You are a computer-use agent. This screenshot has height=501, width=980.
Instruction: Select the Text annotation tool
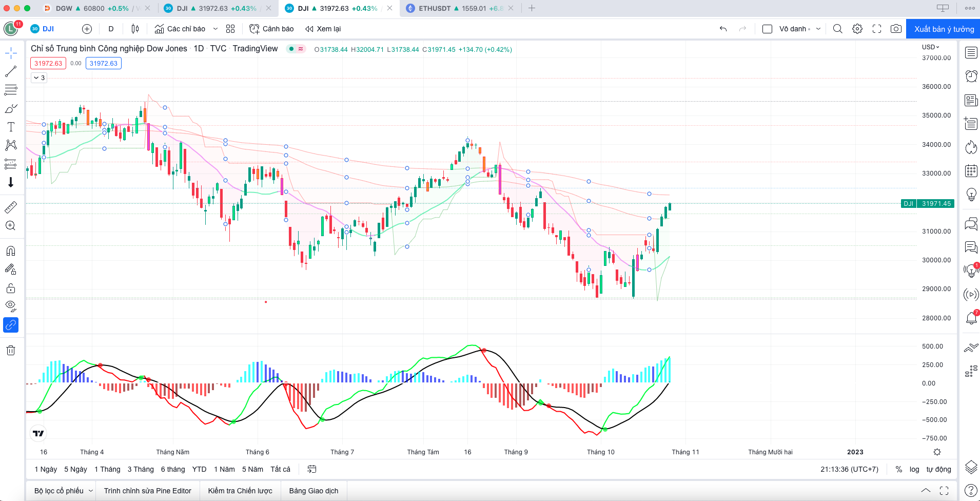[11, 127]
